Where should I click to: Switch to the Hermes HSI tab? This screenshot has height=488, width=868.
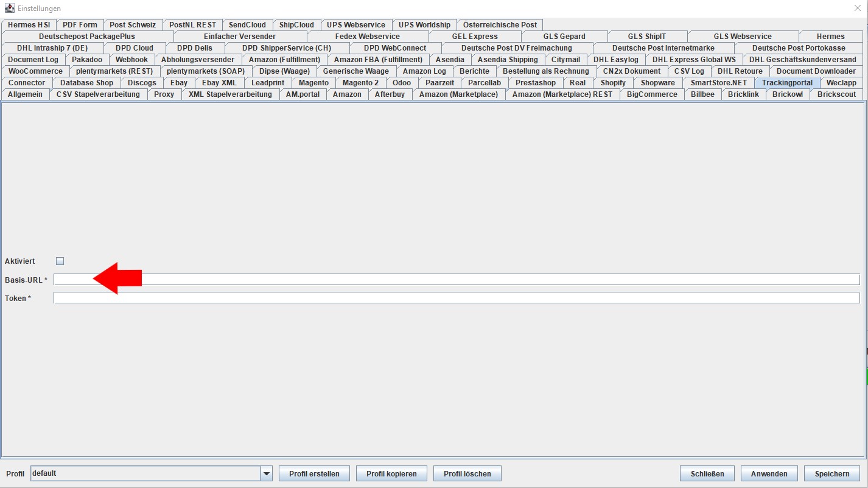(x=29, y=25)
